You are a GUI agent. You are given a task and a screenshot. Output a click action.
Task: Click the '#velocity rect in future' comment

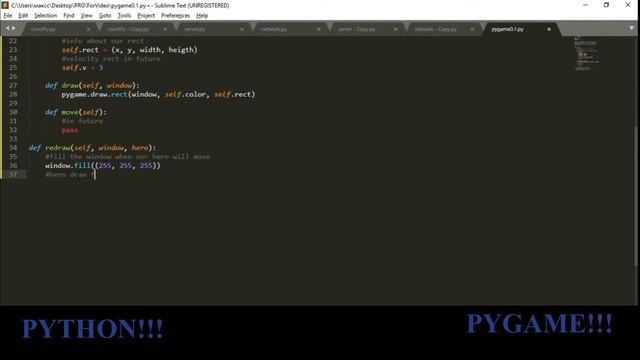111,59
